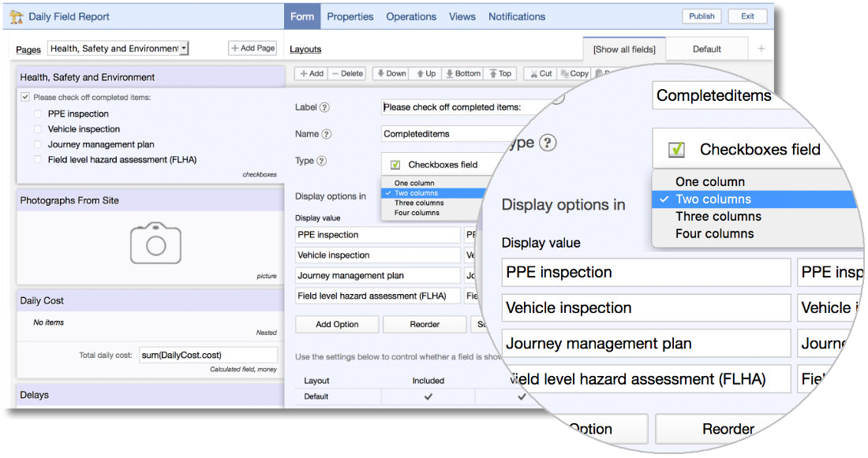Click the camera picture placeholder under Photographs From Site

point(155,243)
